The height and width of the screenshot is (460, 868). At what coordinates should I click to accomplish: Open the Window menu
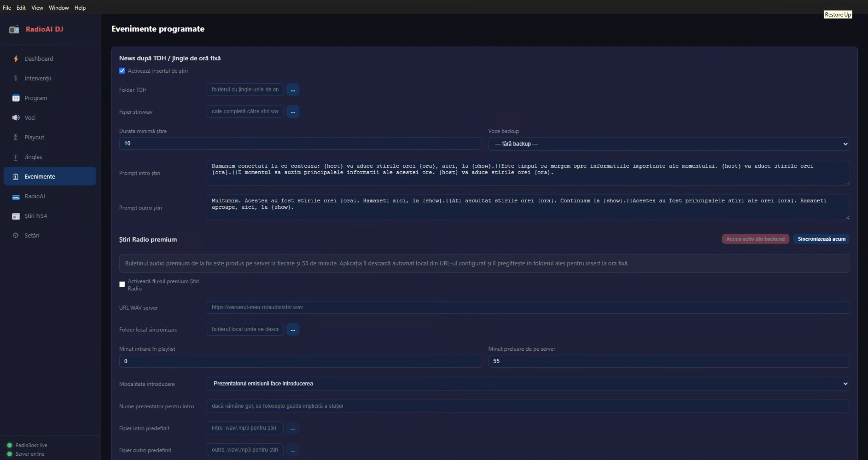click(x=59, y=7)
